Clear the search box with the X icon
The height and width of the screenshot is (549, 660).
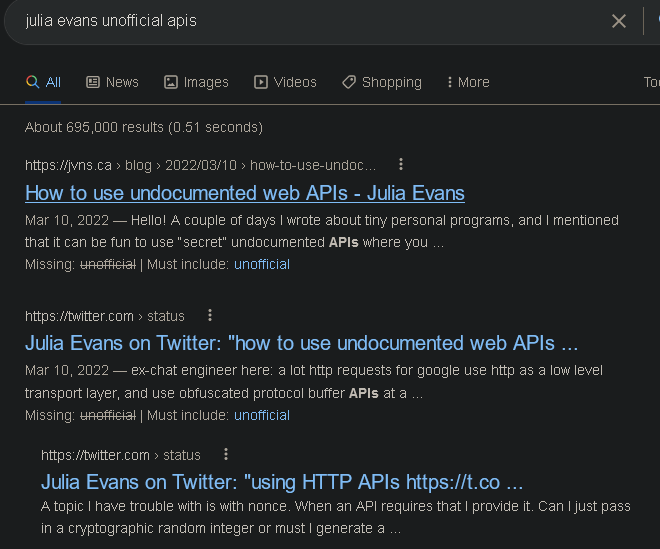pyautogui.click(x=618, y=21)
